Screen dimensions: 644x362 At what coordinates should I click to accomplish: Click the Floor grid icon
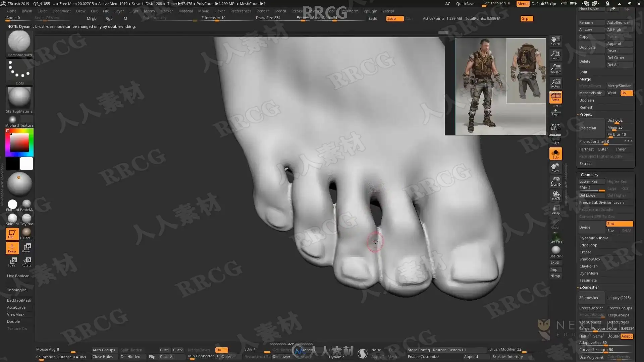[x=555, y=112]
